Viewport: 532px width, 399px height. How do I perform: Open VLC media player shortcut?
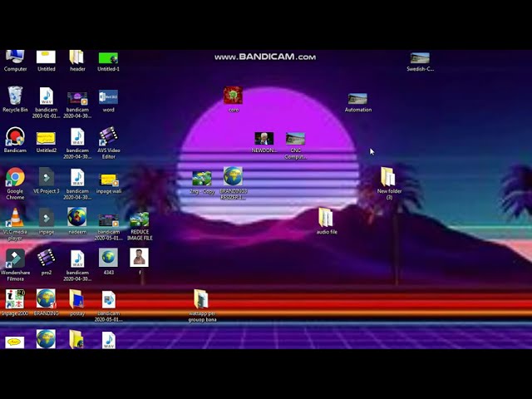[x=15, y=224]
